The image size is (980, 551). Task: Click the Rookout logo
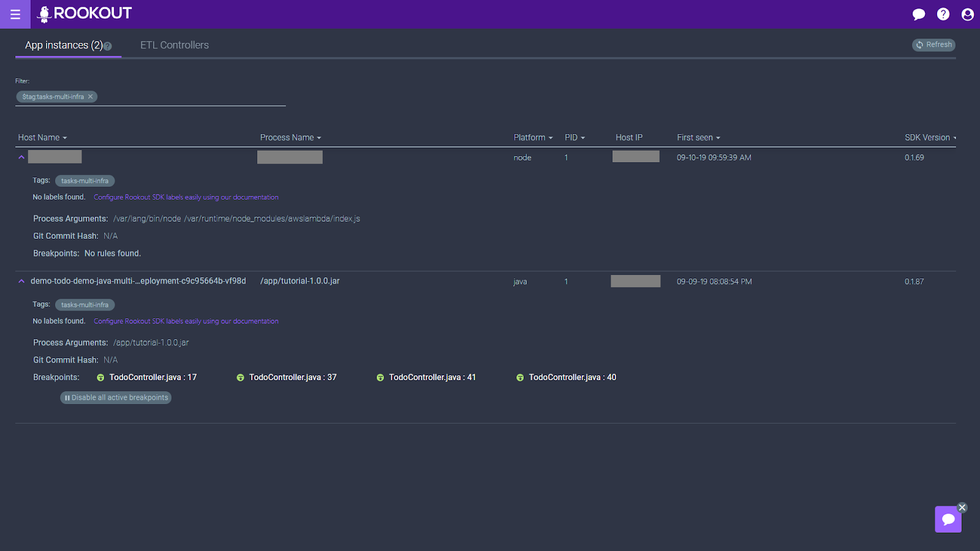[85, 13]
